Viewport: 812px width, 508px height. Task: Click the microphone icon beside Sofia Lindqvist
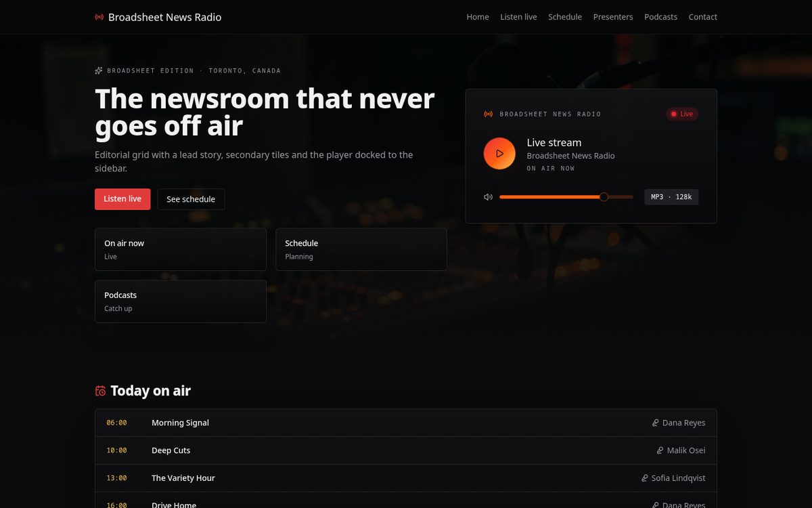pos(644,478)
